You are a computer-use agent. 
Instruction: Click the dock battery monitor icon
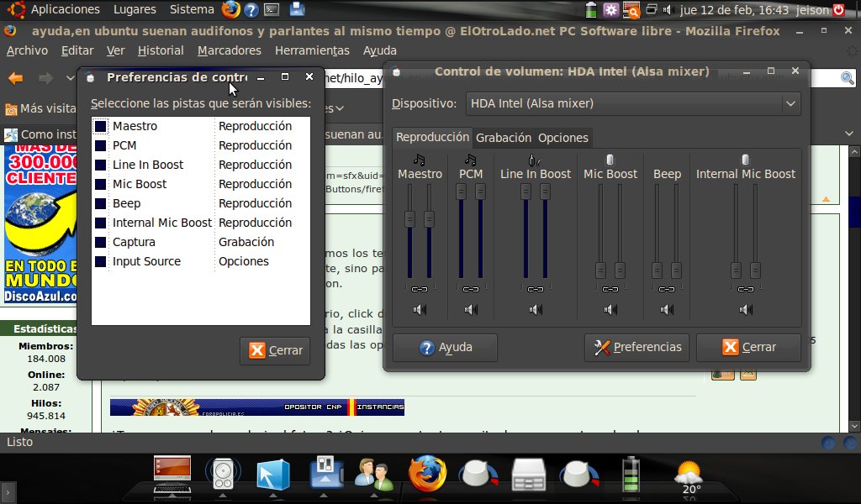[x=631, y=475]
